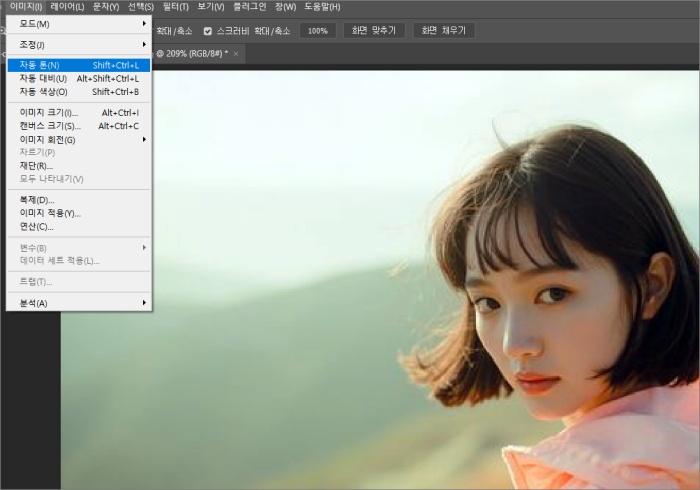This screenshot has width=700, height=490.
Task: Click the 100% zoom button
Action: (317, 31)
